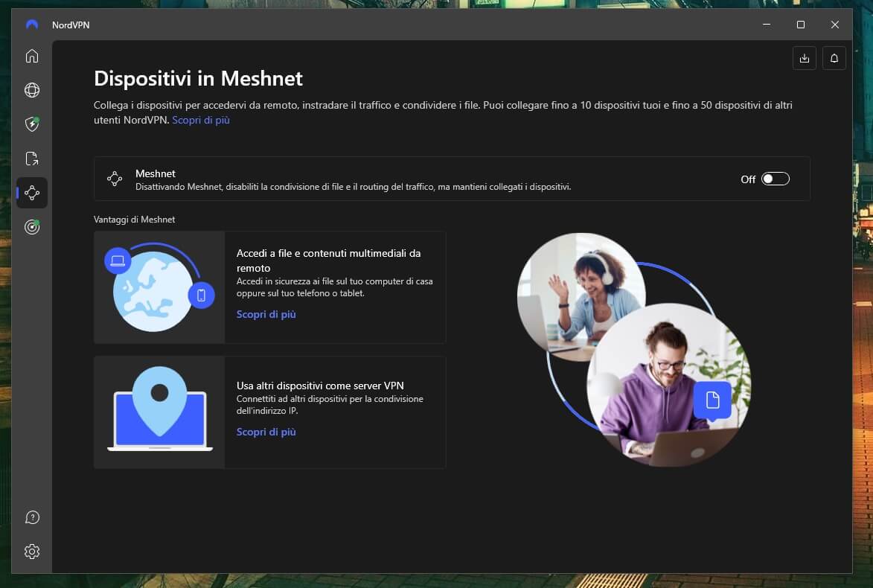Open notifications bell icon
The height and width of the screenshot is (588, 873).
[834, 58]
